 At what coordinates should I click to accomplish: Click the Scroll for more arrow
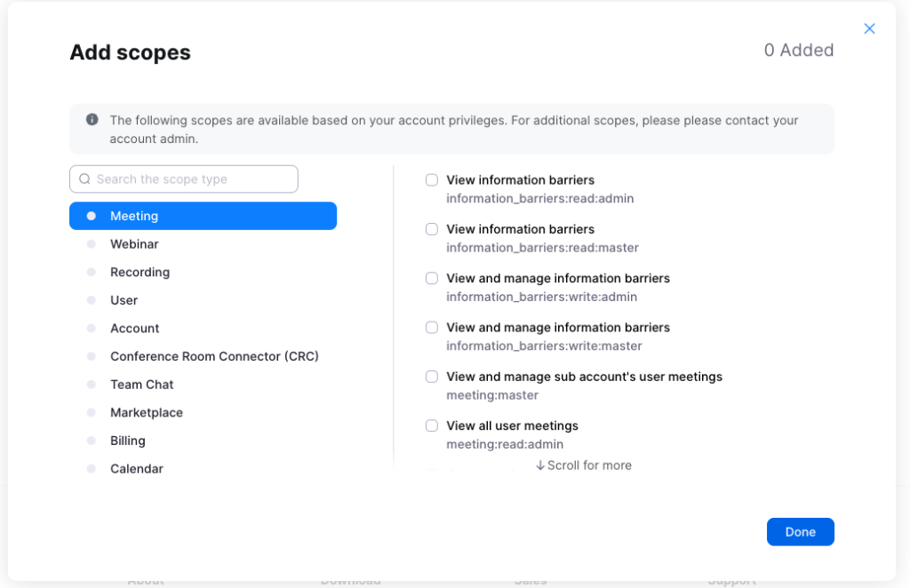coord(540,465)
